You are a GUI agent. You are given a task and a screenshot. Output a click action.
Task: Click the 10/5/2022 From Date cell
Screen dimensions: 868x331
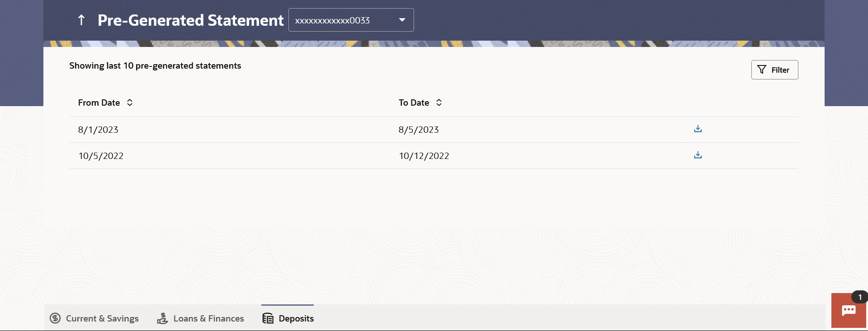click(101, 156)
